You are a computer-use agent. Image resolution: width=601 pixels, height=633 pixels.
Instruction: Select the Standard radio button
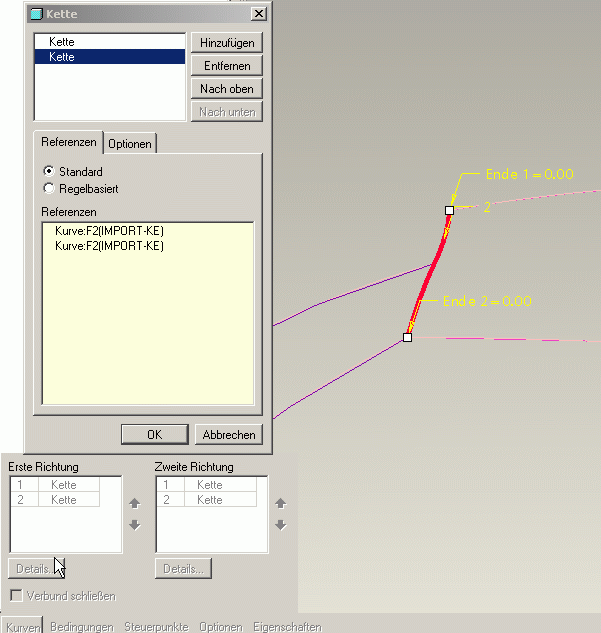tap(49, 171)
